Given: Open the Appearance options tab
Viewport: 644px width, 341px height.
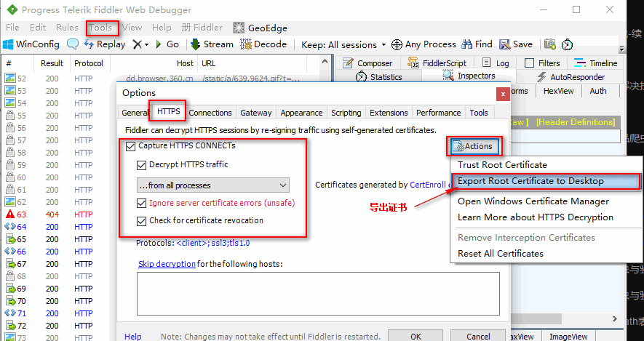Looking at the screenshot, I should coord(301,113).
